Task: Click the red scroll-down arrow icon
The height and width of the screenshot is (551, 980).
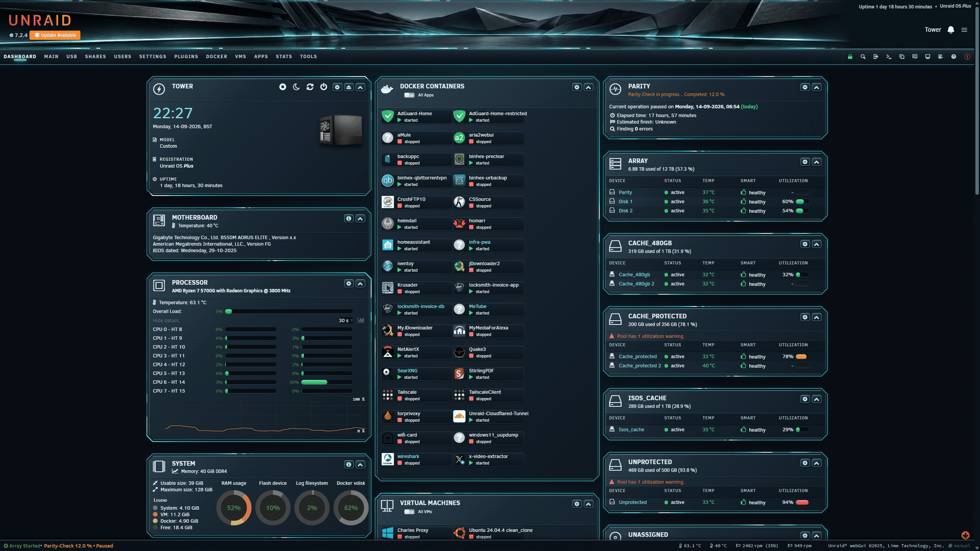Action: [x=965, y=535]
